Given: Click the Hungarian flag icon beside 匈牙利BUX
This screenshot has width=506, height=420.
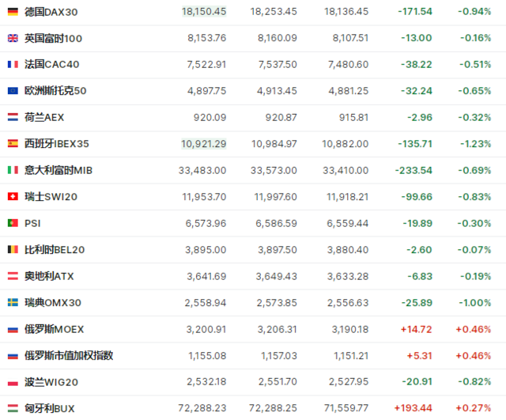Looking at the screenshot, I should (x=13, y=408).
